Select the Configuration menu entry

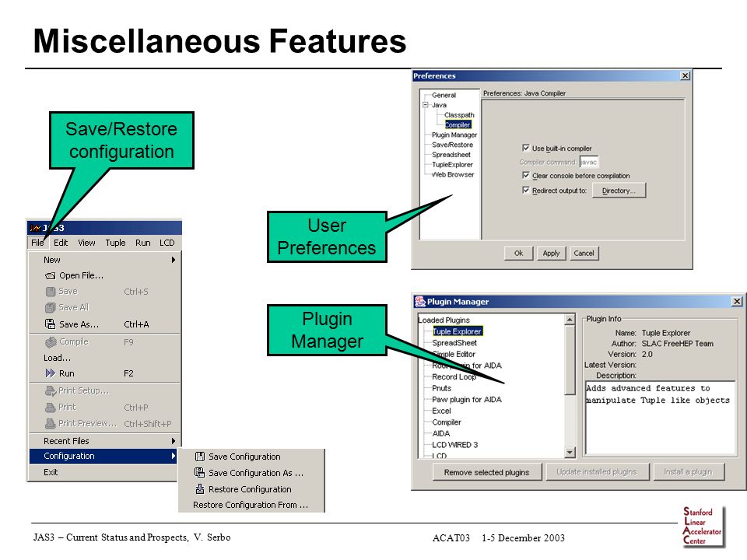click(103, 457)
